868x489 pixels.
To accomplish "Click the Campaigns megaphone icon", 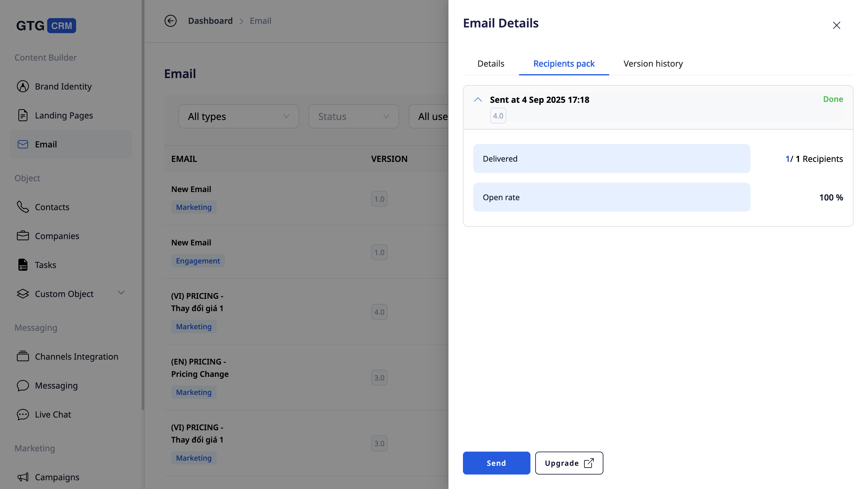I will click(23, 477).
